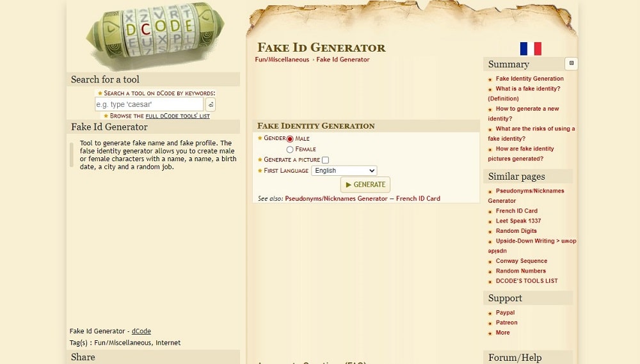Screen dimensions: 640x364
Task: Click the More support link
Action: click(502, 333)
